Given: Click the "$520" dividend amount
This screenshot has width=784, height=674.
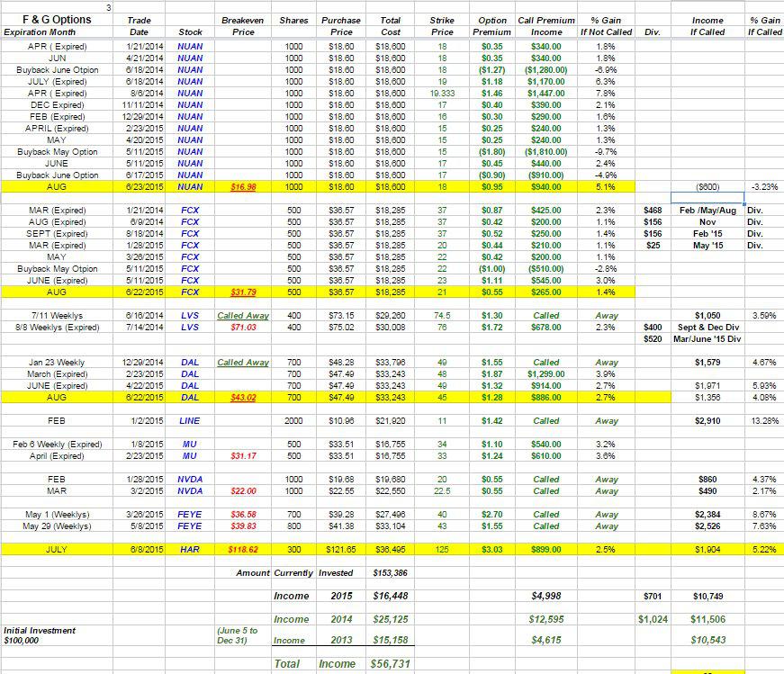Looking at the screenshot, I should point(653,339).
